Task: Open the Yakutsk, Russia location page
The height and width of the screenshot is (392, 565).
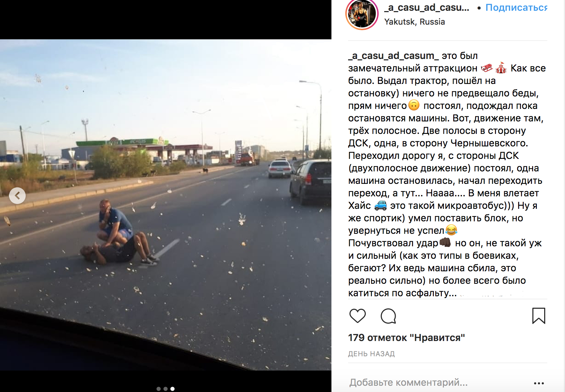Action: click(x=414, y=22)
